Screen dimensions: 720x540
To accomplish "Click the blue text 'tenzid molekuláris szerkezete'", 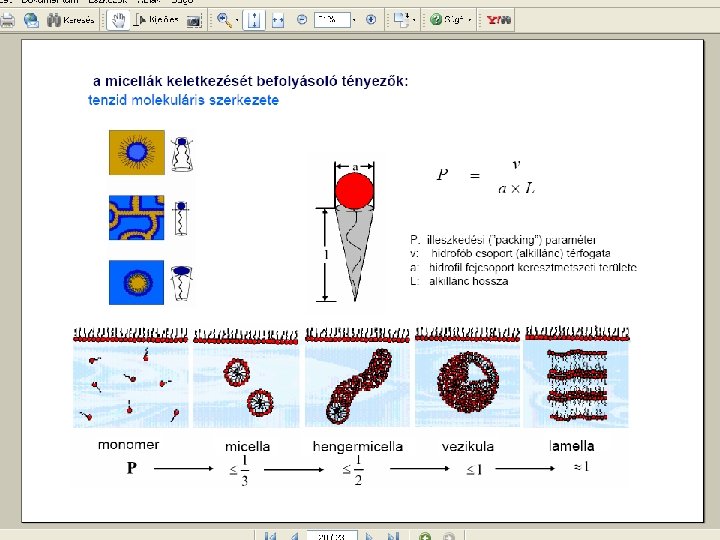I will point(183,100).
